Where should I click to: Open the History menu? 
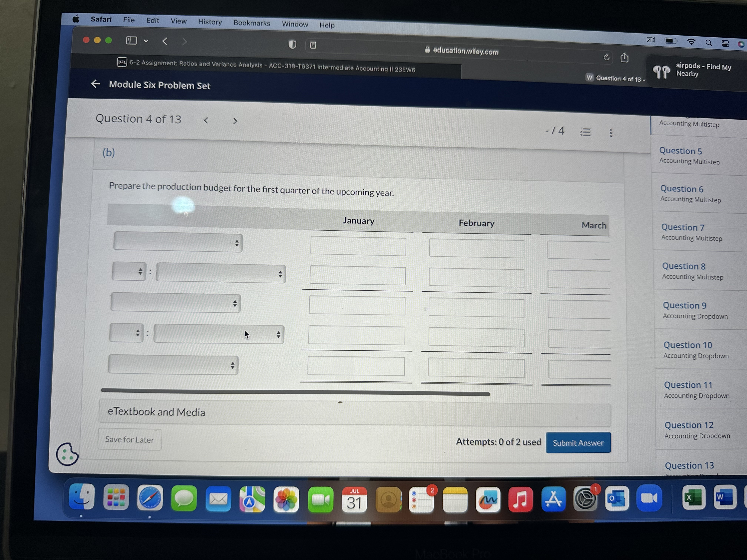210,22
